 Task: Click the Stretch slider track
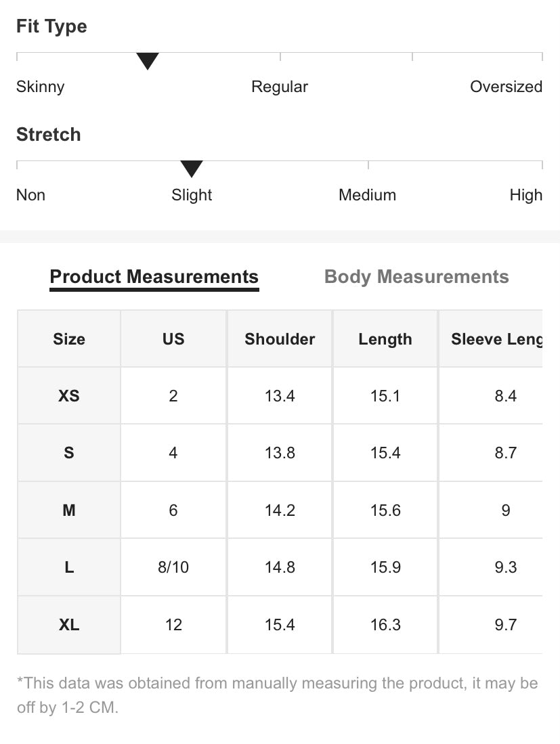280,165
